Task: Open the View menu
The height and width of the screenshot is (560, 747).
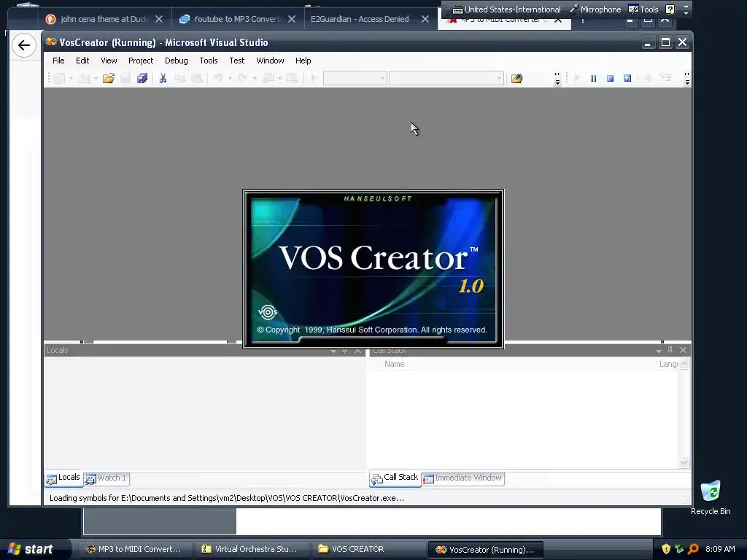Action: pyautogui.click(x=109, y=61)
